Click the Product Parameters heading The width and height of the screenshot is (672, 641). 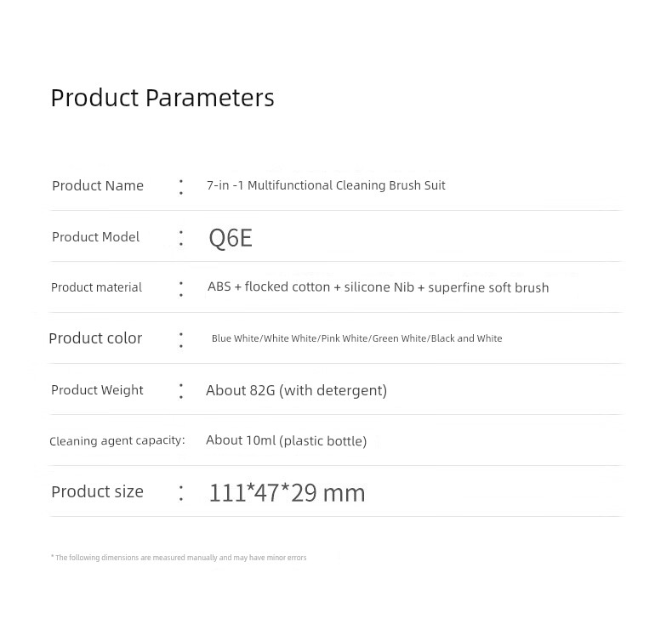pyautogui.click(x=162, y=98)
